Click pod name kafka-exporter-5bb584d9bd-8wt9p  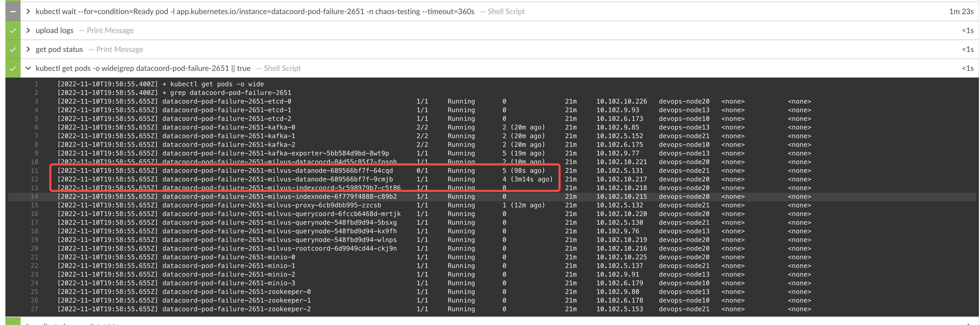point(328,153)
